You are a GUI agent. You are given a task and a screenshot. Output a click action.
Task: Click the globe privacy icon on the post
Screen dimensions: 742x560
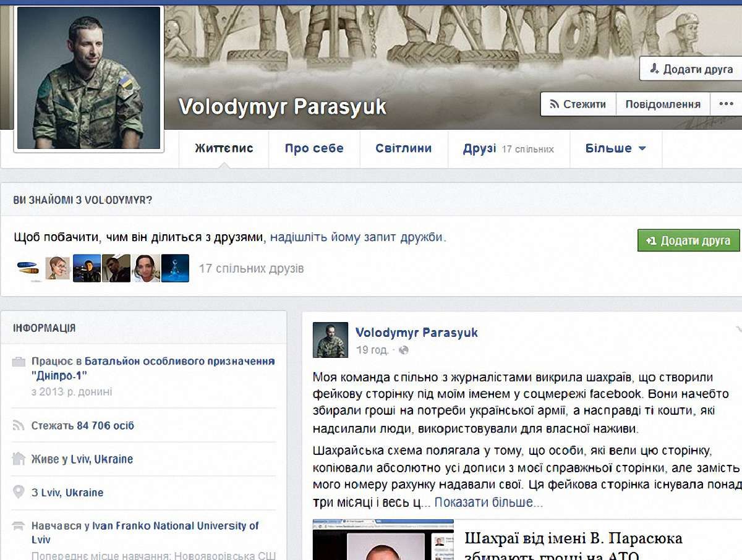tap(403, 350)
